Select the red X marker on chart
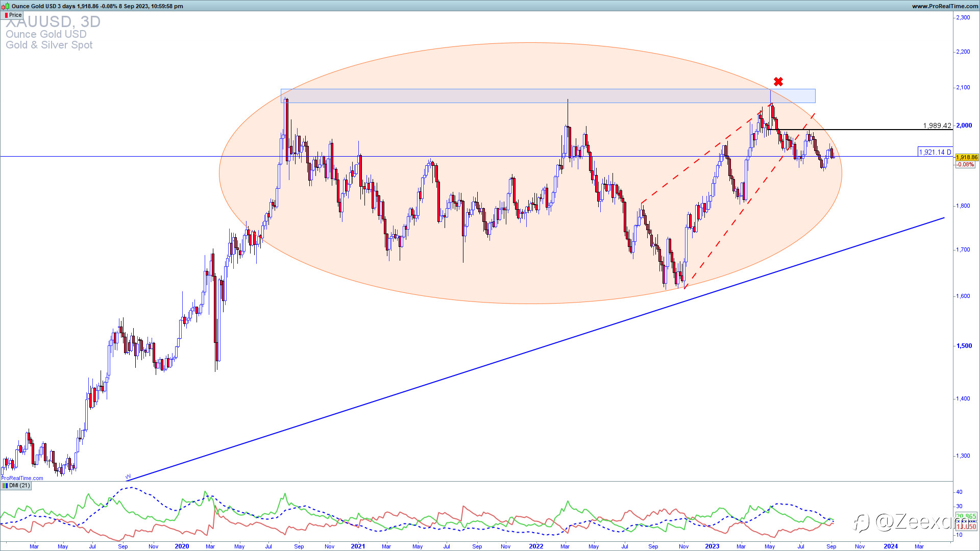980x551 pixels. click(778, 82)
